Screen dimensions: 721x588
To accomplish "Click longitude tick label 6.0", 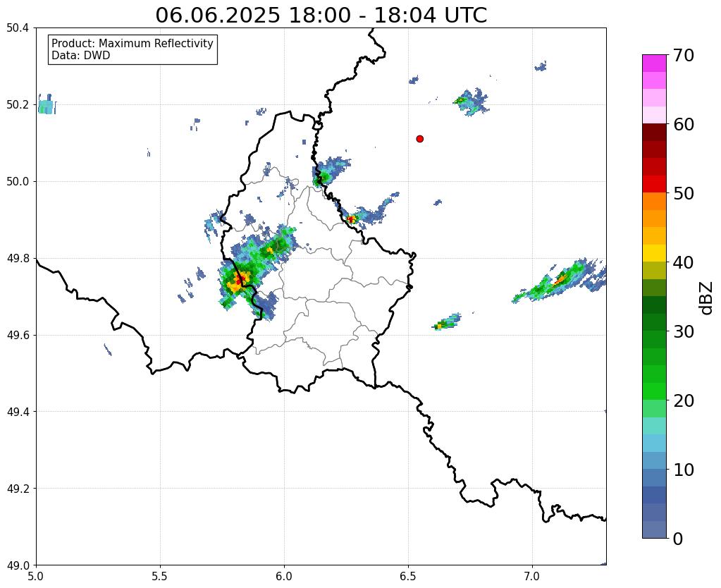I will (284, 577).
